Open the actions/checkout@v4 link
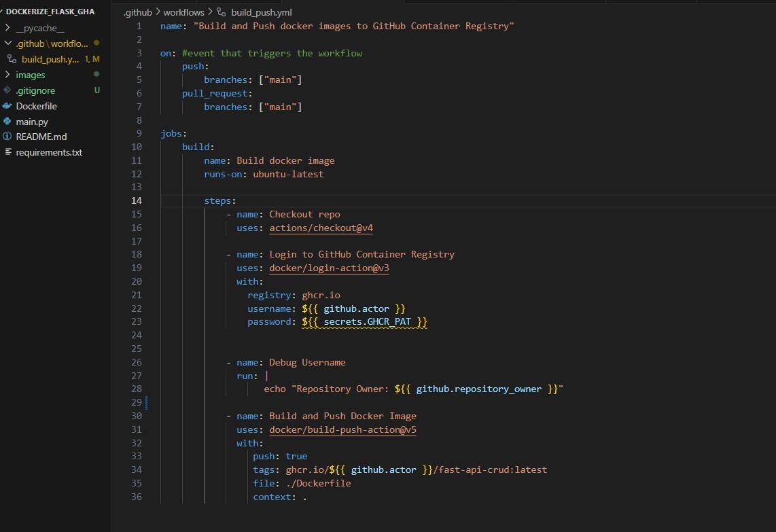 (x=321, y=228)
